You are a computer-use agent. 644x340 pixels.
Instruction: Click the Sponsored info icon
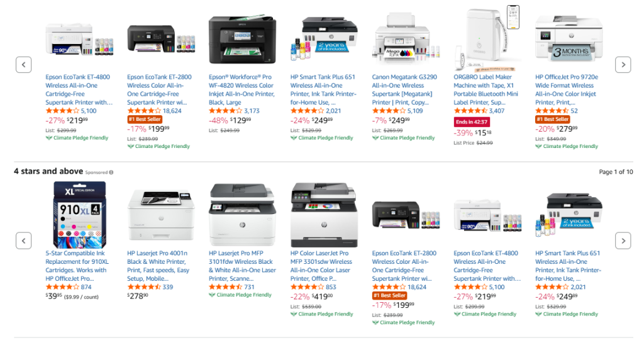point(111,173)
